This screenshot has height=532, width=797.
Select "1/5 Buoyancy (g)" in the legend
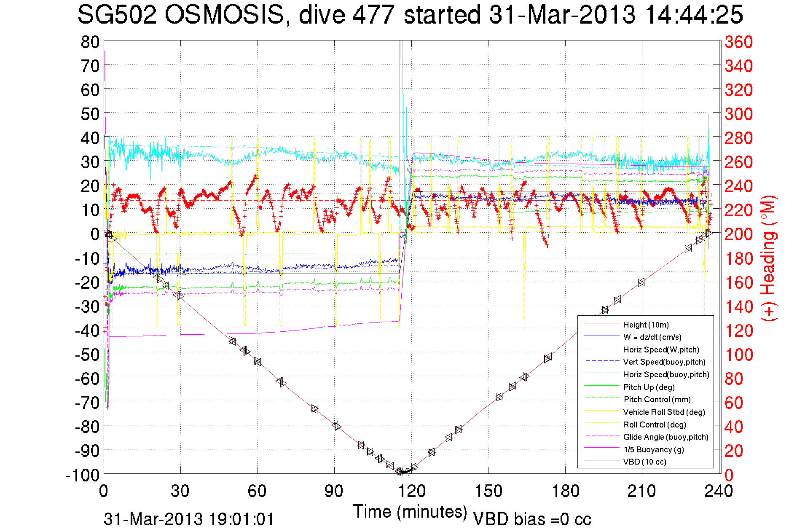(x=654, y=449)
